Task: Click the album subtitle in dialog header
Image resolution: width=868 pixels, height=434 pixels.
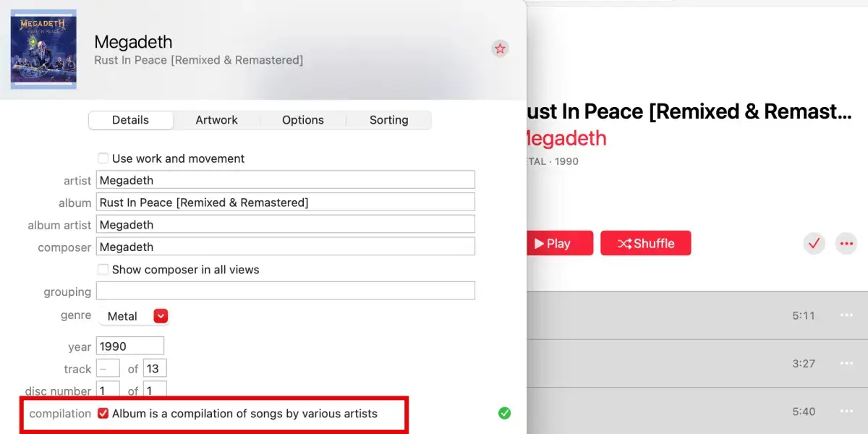Action: coord(198,60)
